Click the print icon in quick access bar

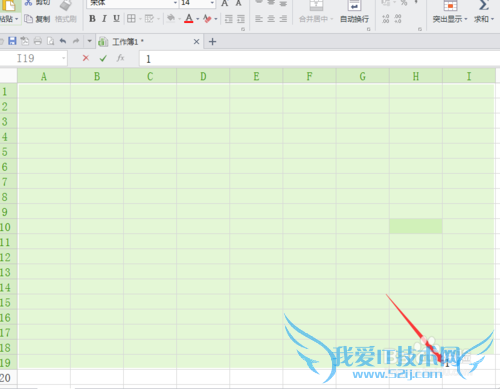tap(38, 41)
